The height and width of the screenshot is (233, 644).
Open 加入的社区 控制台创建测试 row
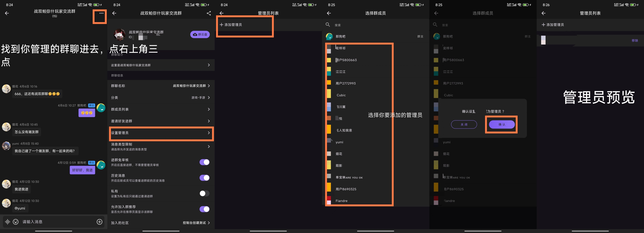pyautogui.click(x=161, y=223)
